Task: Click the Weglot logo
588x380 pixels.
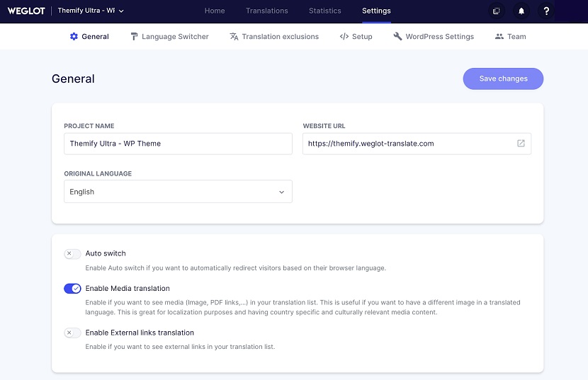Action: (x=26, y=11)
